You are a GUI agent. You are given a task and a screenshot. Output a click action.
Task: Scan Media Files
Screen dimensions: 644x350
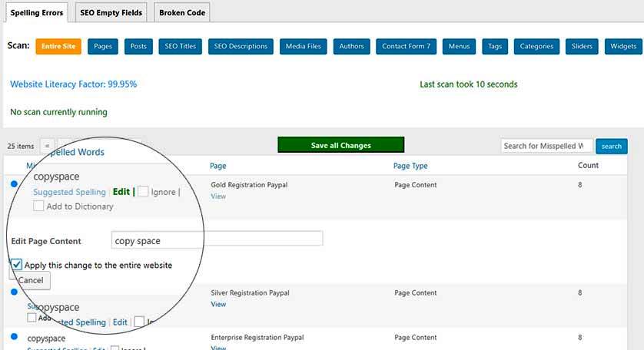pyautogui.click(x=303, y=46)
